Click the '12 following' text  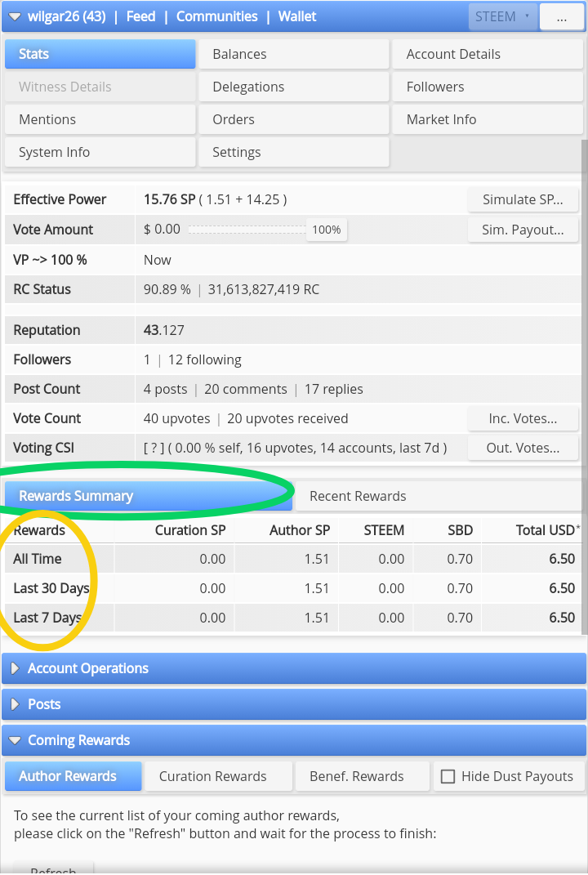205,360
